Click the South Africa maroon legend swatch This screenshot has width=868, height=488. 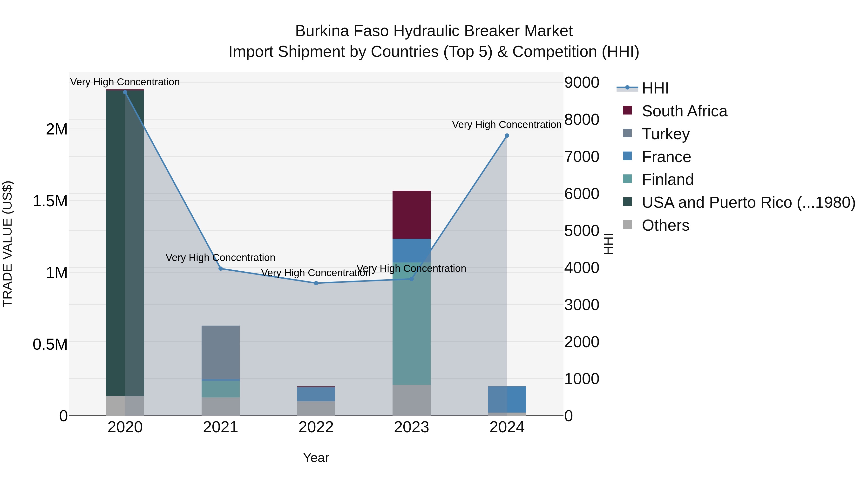click(x=627, y=110)
